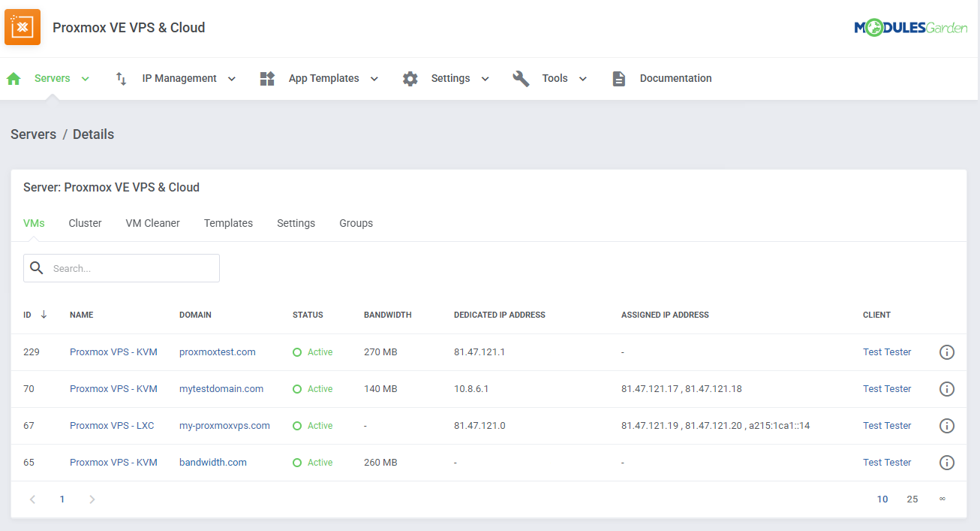Click the search magnifier icon
980x531 pixels.
(x=36, y=267)
